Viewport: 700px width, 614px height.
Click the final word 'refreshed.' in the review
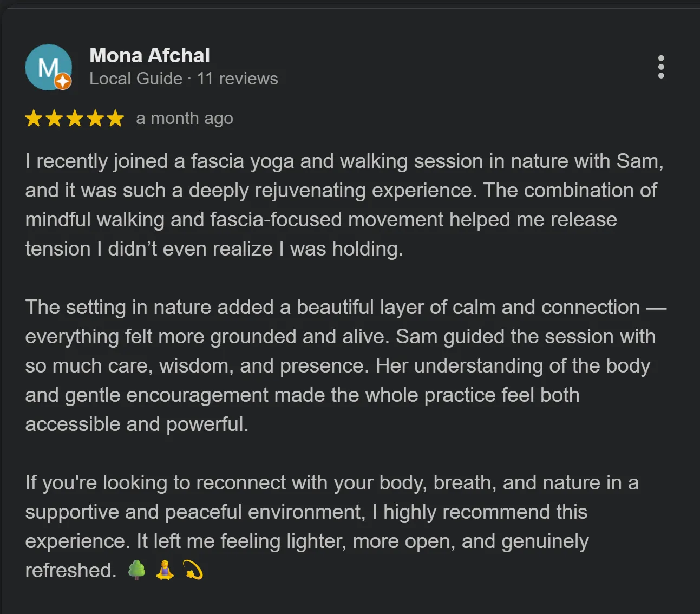70,570
